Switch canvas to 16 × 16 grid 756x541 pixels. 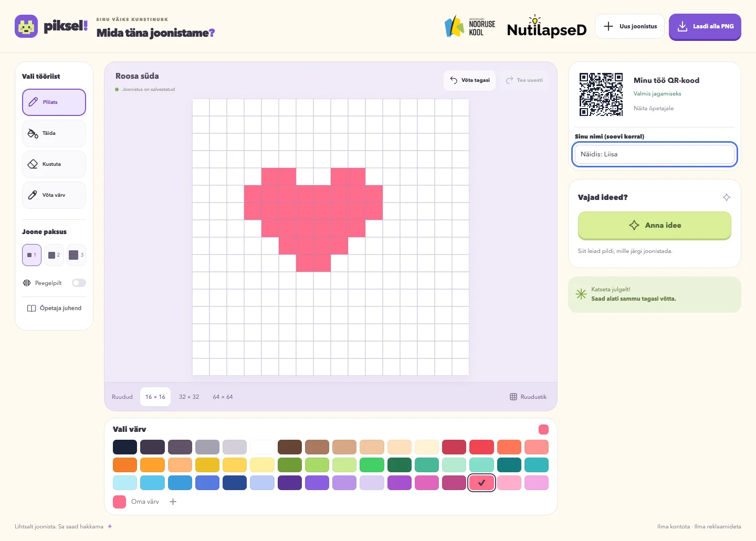(x=155, y=397)
